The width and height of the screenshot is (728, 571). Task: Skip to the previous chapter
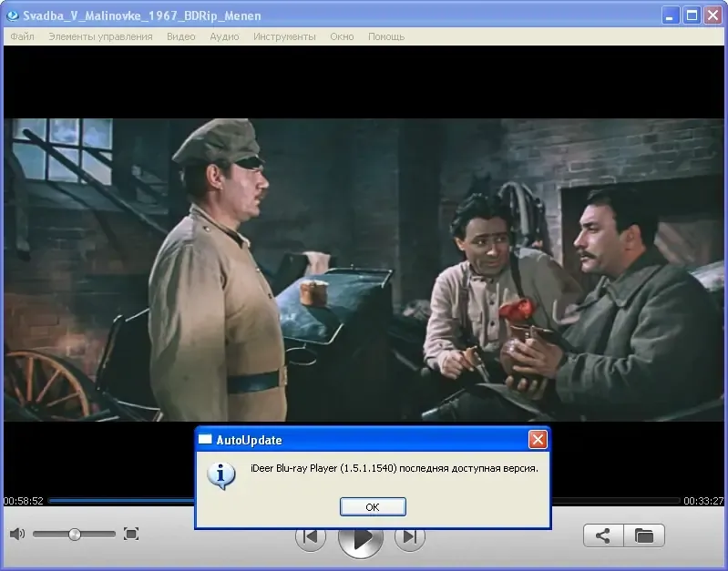[310, 537]
